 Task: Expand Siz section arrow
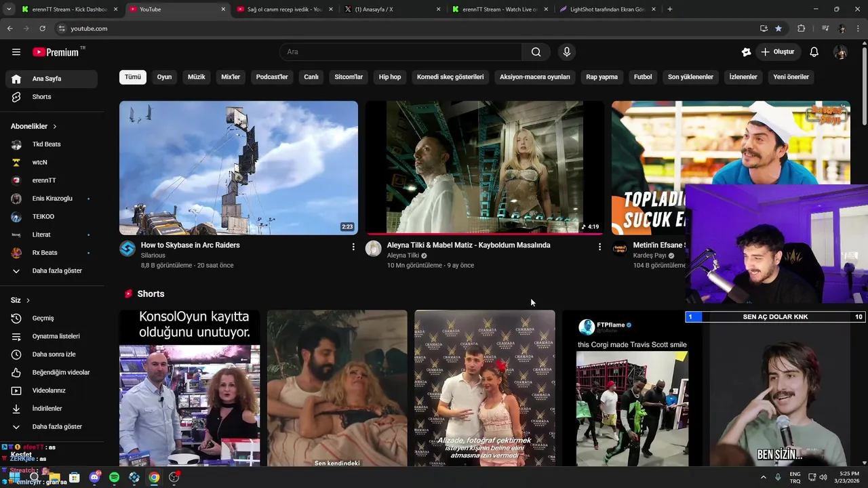pos(28,300)
